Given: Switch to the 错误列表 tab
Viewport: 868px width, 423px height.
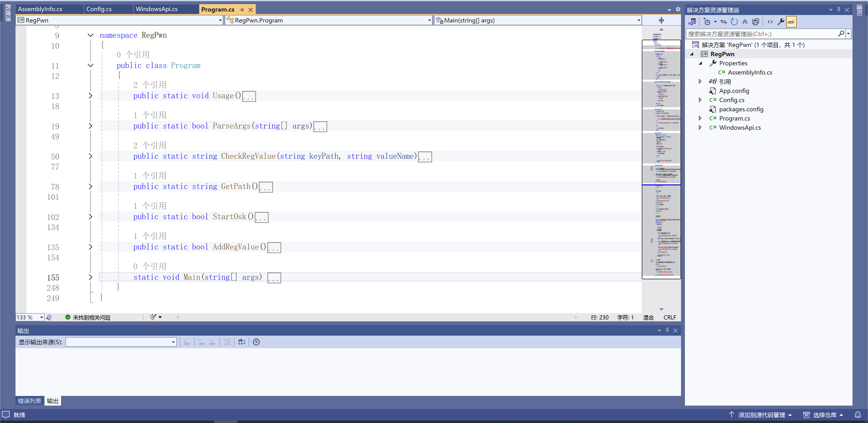Looking at the screenshot, I should tap(29, 401).
